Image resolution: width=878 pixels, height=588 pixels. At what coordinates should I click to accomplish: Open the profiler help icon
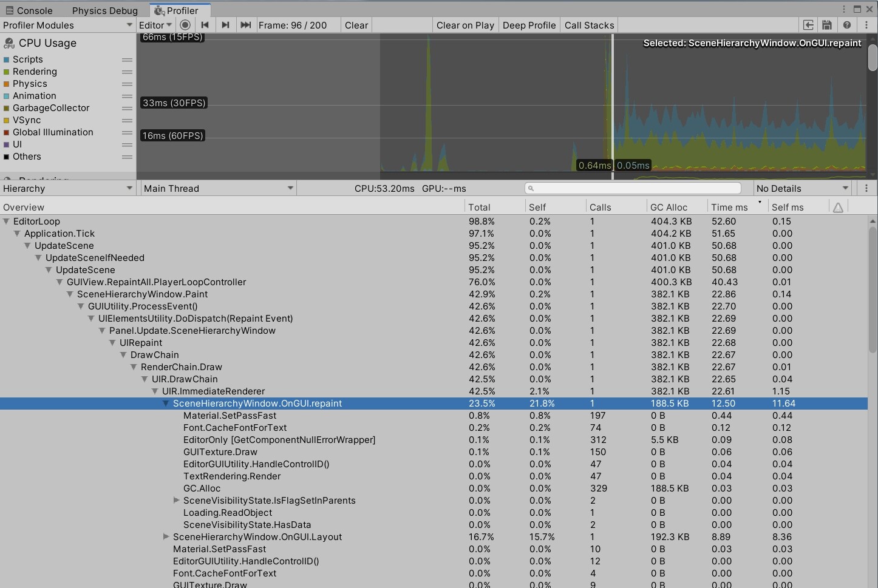847,25
